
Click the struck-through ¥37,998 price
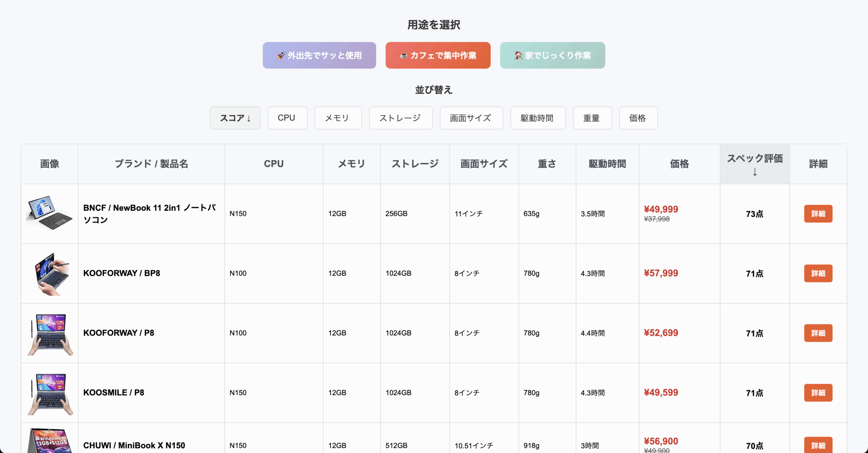657,219
